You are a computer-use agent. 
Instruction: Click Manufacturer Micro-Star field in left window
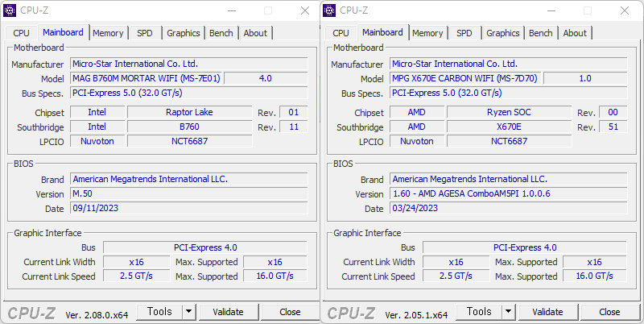coord(189,64)
